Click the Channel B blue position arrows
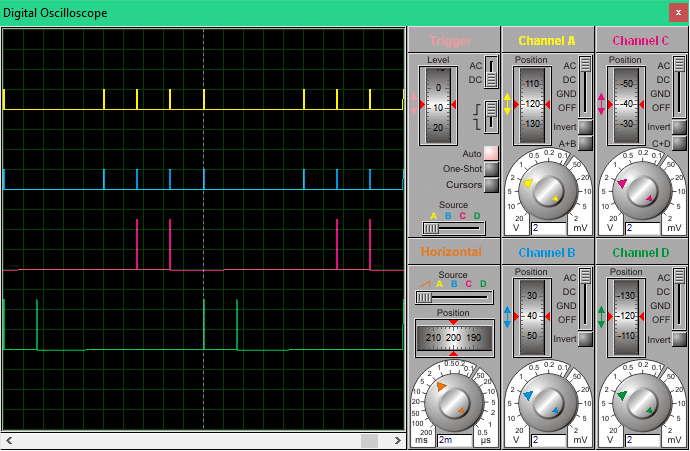This screenshot has width=690, height=451. (507, 317)
